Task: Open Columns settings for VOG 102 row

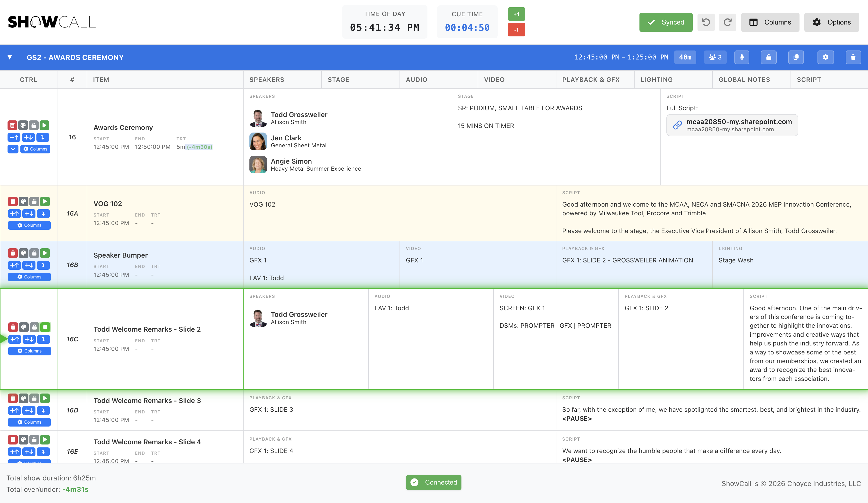Action: [29, 225]
